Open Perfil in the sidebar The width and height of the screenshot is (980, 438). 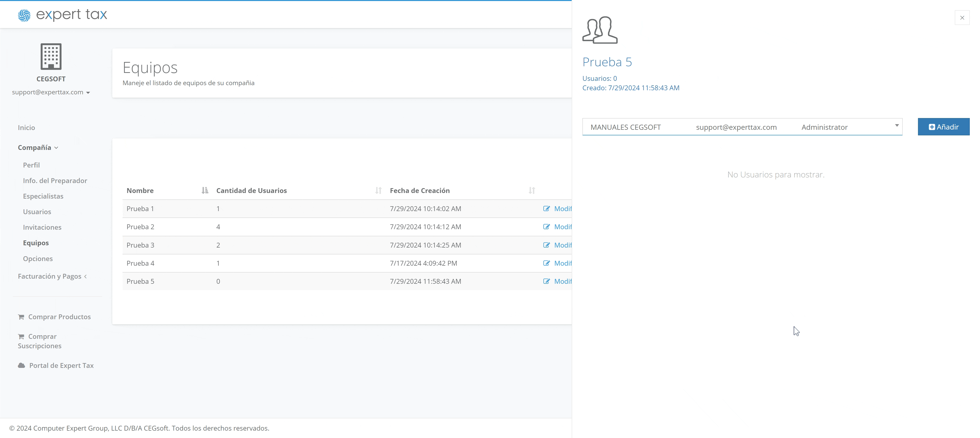point(31,165)
